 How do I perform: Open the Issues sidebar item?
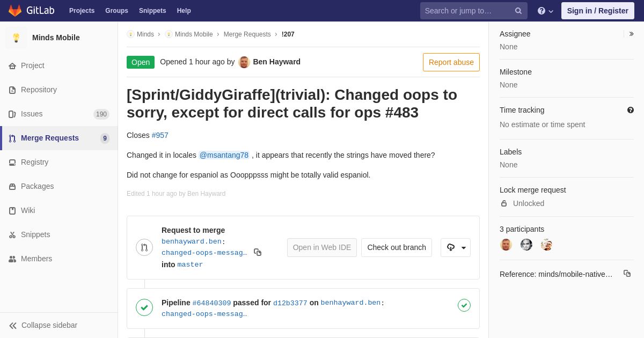point(59,114)
